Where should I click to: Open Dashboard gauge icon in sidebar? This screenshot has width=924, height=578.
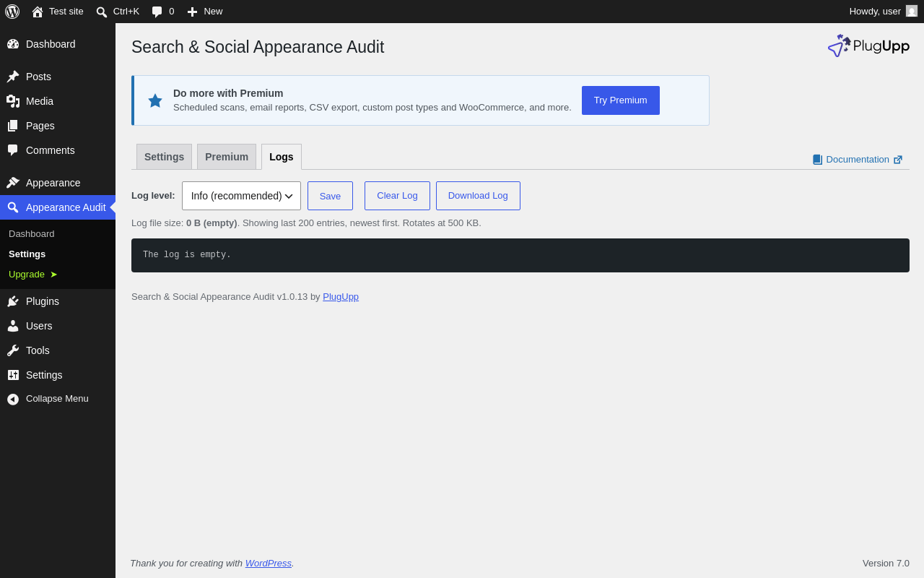pyautogui.click(x=13, y=44)
